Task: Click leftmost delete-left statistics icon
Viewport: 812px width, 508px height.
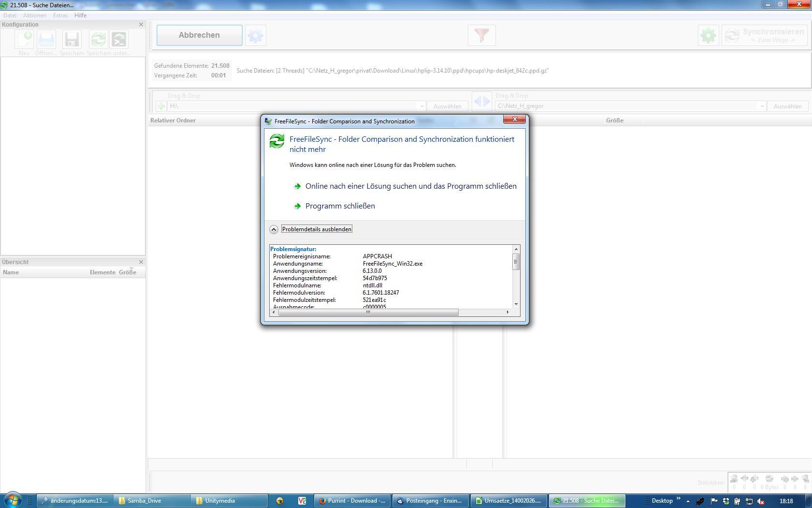Action: 734,479
